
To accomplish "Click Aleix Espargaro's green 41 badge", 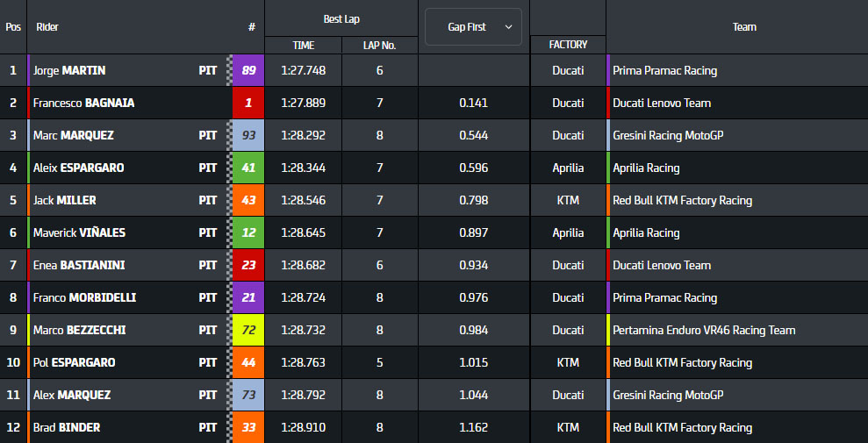I will pos(248,168).
